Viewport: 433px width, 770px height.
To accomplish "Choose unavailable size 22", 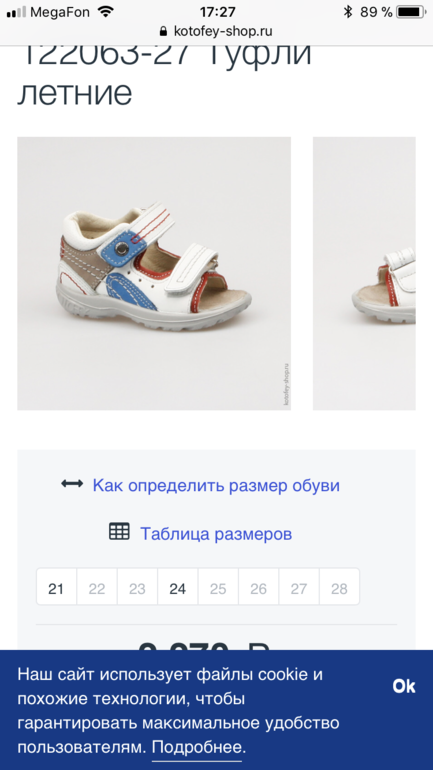I will (97, 588).
